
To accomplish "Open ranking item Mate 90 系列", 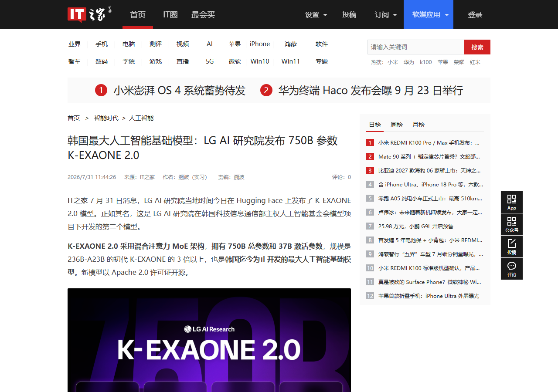I will point(429,156).
